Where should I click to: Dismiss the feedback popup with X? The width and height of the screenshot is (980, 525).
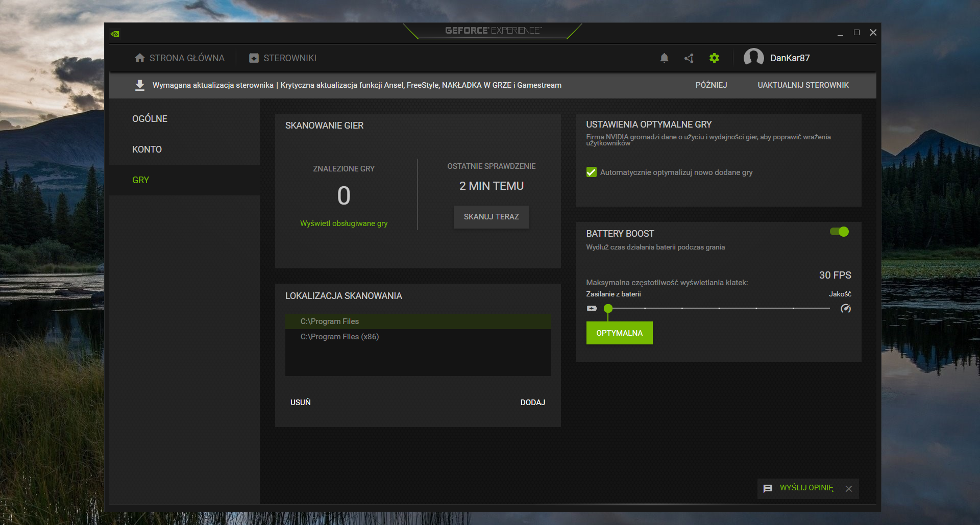coord(848,489)
